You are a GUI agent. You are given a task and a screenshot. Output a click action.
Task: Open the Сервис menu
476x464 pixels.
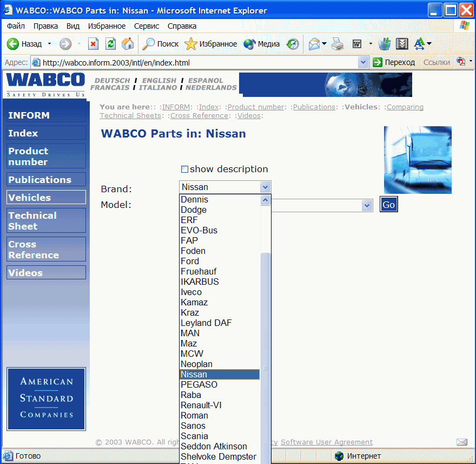(x=147, y=26)
